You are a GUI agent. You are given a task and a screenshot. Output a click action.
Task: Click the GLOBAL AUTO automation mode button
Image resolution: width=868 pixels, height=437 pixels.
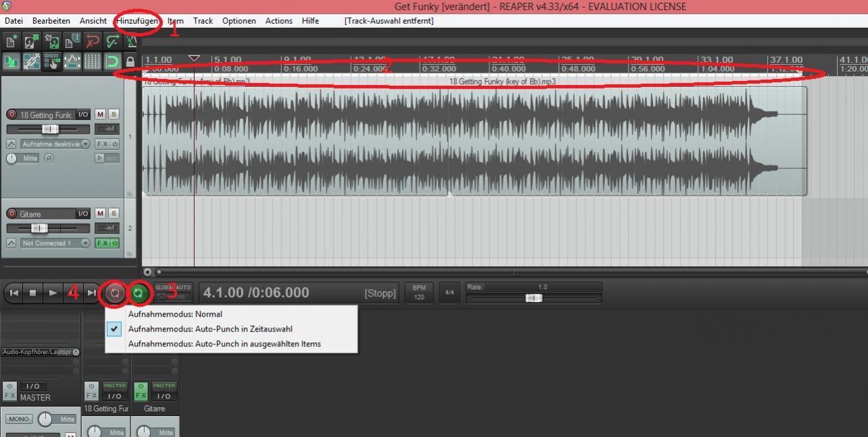174,292
